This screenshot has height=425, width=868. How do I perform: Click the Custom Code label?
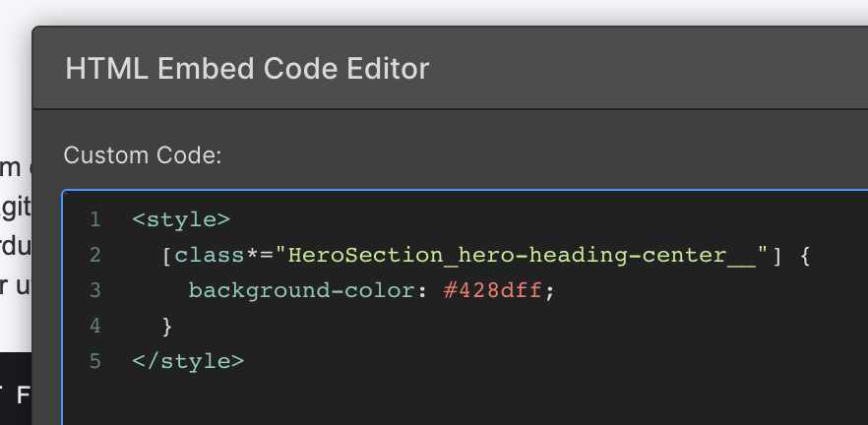[x=143, y=155]
